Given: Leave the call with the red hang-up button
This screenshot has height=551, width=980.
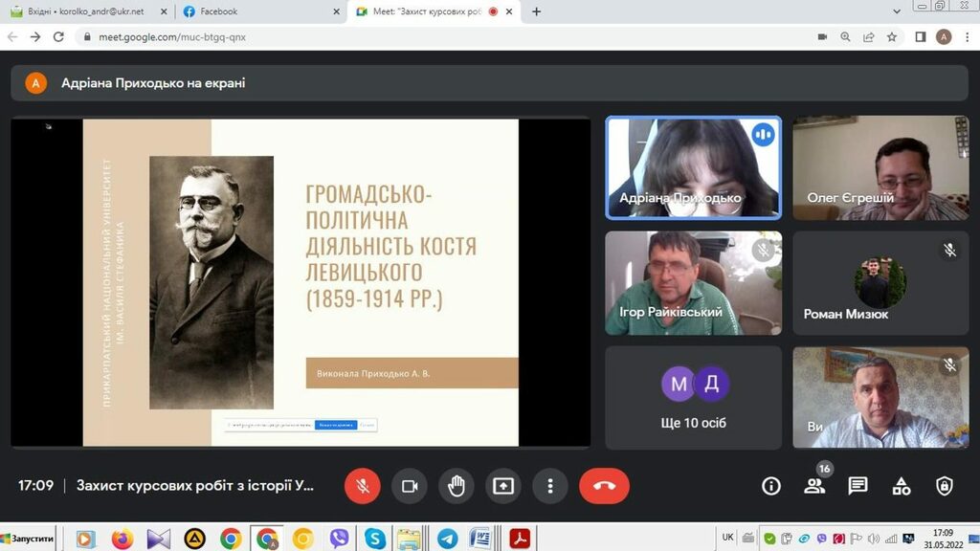Looking at the screenshot, I should (x=604, y=486).
